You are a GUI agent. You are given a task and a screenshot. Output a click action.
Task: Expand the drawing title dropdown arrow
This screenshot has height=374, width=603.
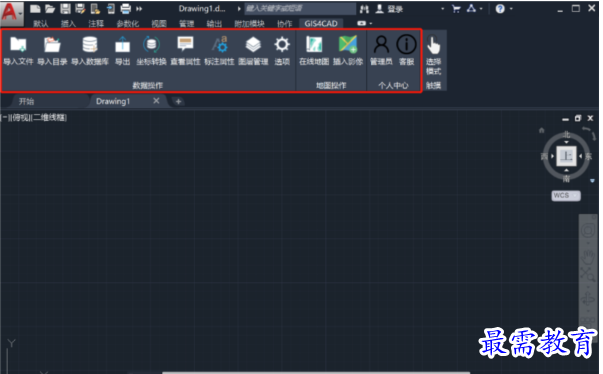239,8
